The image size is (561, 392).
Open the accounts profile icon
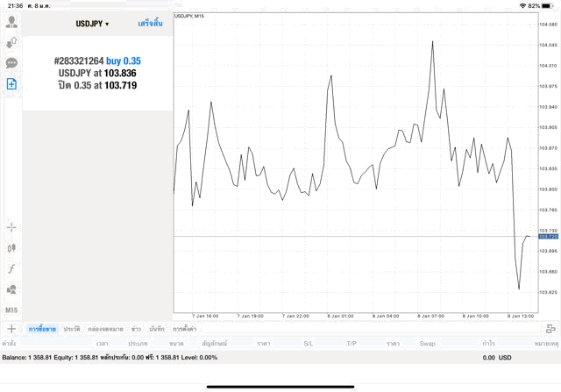11,22
